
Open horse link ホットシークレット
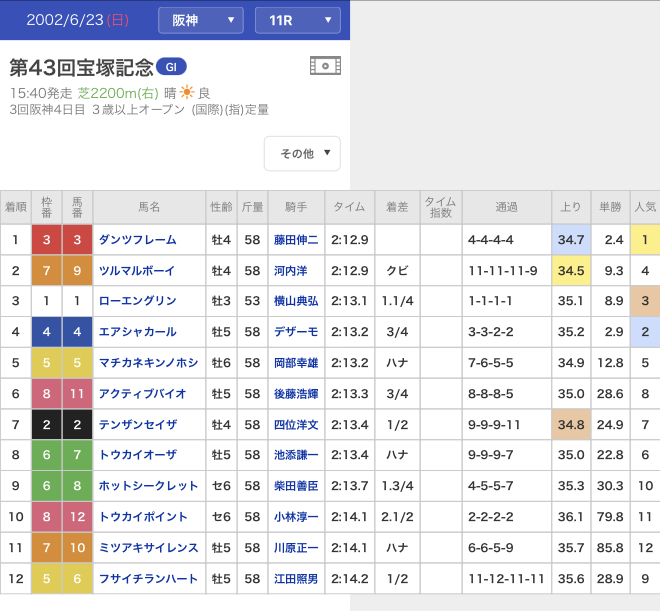point(148,486)
